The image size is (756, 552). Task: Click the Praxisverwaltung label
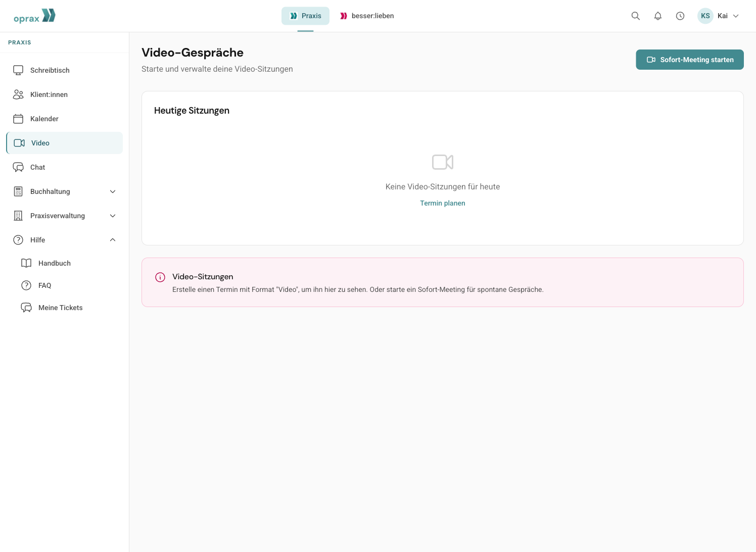tap(58, 216)
